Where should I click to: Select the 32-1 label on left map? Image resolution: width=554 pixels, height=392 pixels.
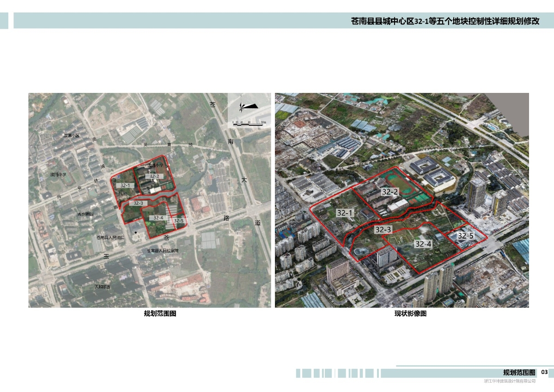(x=124, y=185)
